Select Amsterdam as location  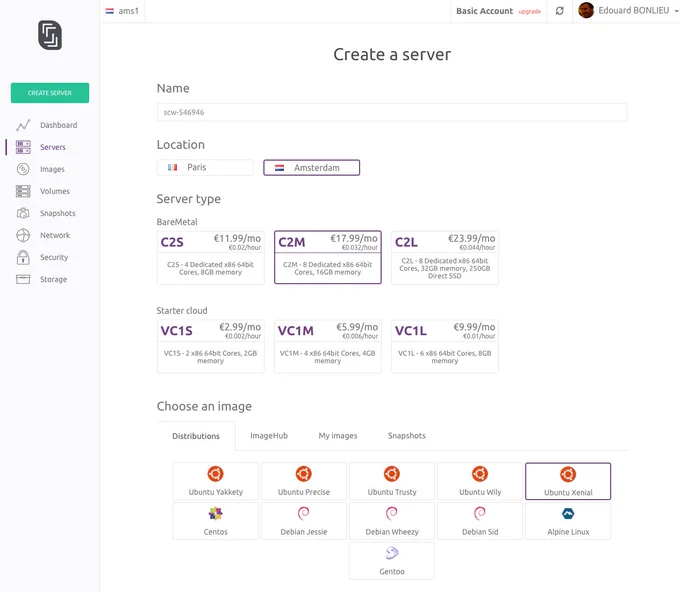pyautogui.click(x=311, y=168)
